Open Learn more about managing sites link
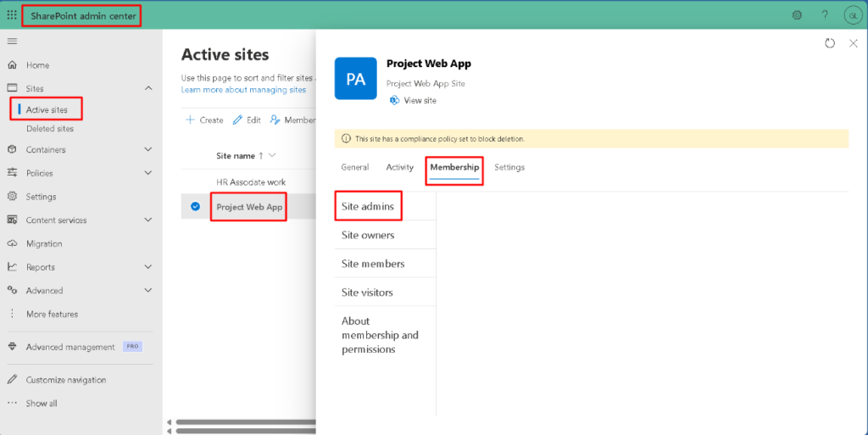 (x=243, y=90)
